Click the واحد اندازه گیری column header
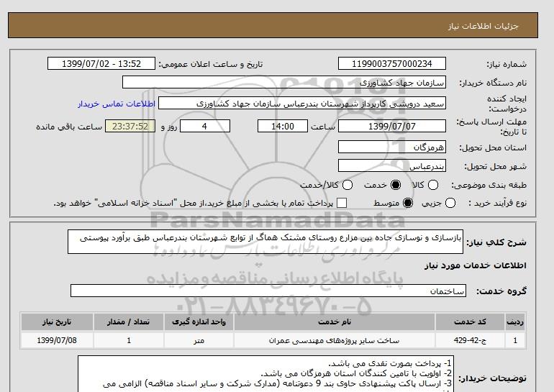This screenshot has height=392, width=554. (x=199, y=322)
